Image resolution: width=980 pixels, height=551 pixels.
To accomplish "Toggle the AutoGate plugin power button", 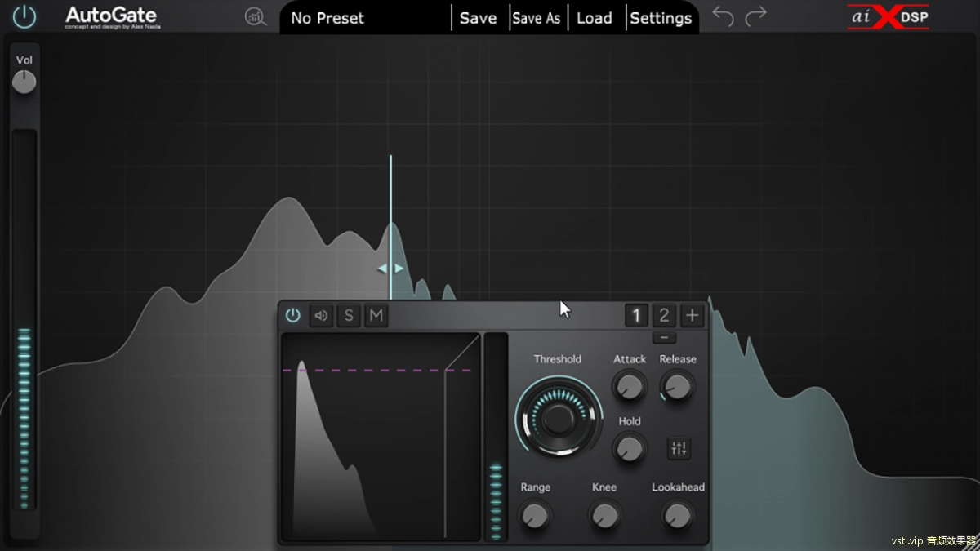I will click(x=24, y=16).
